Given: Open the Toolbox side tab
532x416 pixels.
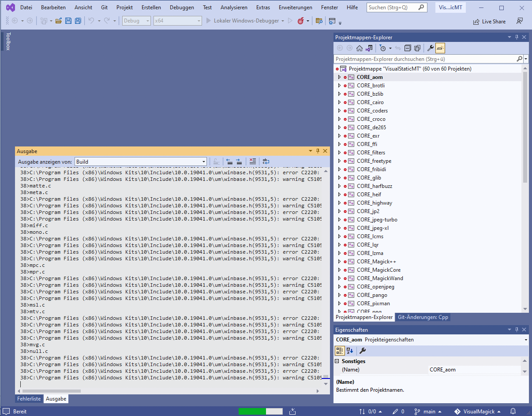Looking at the screenshot, I should [7, 41].
